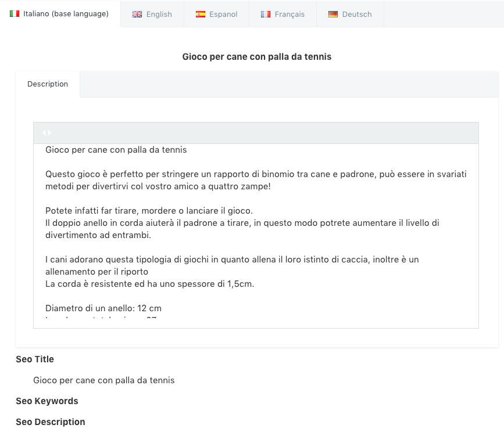Click the United Kingdom flag icon
The image size is (504, 432).
137,15
